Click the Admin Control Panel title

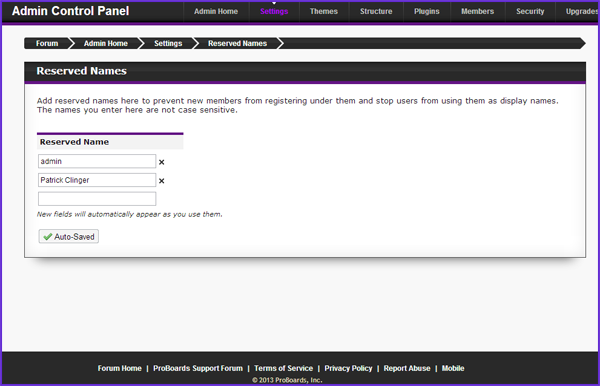tap(70, 11)
